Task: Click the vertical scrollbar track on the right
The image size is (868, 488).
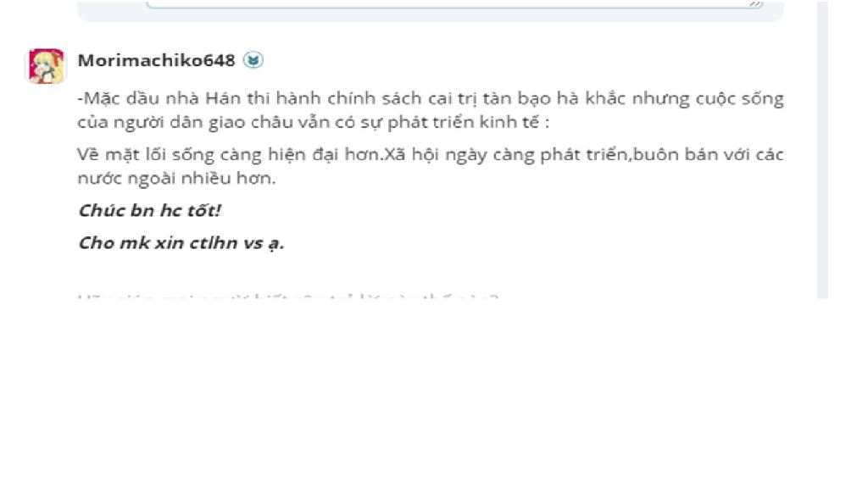Action: (x=822, y=149)
